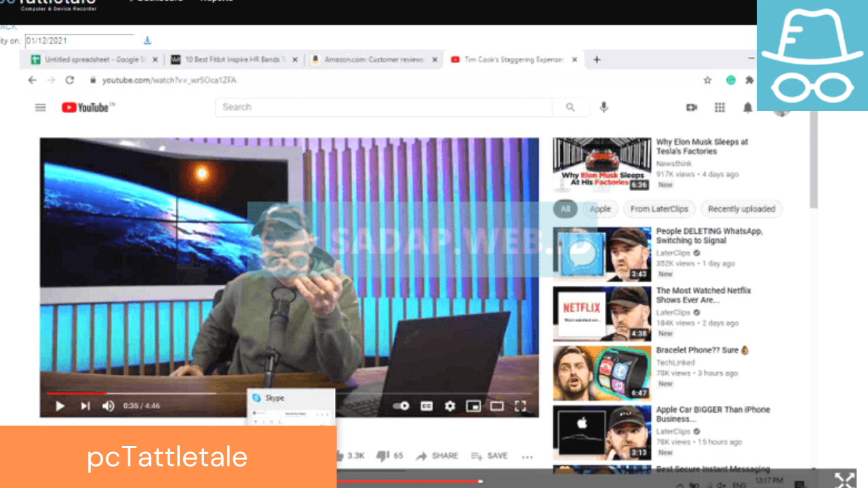Open the YouTube apps grid icon
Viewport: 868px width, 488px height.
[x=720, y=107]
